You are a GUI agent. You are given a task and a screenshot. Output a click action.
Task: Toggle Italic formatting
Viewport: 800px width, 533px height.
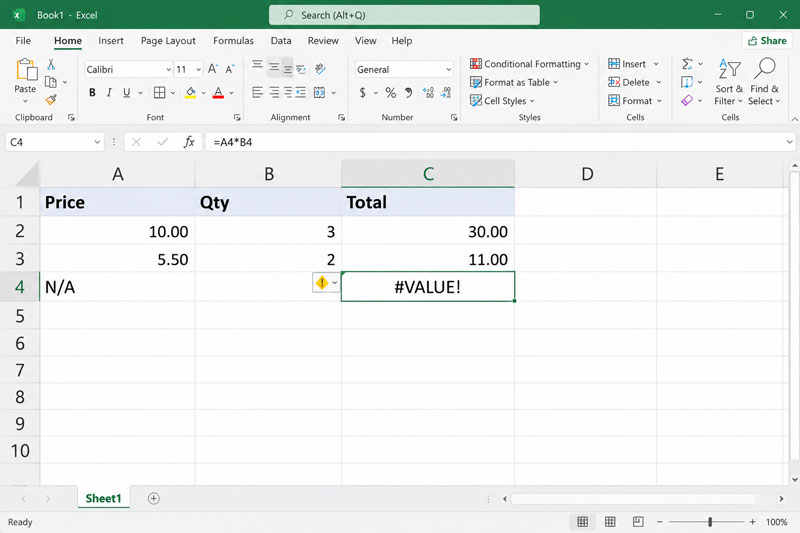point(109,92)
